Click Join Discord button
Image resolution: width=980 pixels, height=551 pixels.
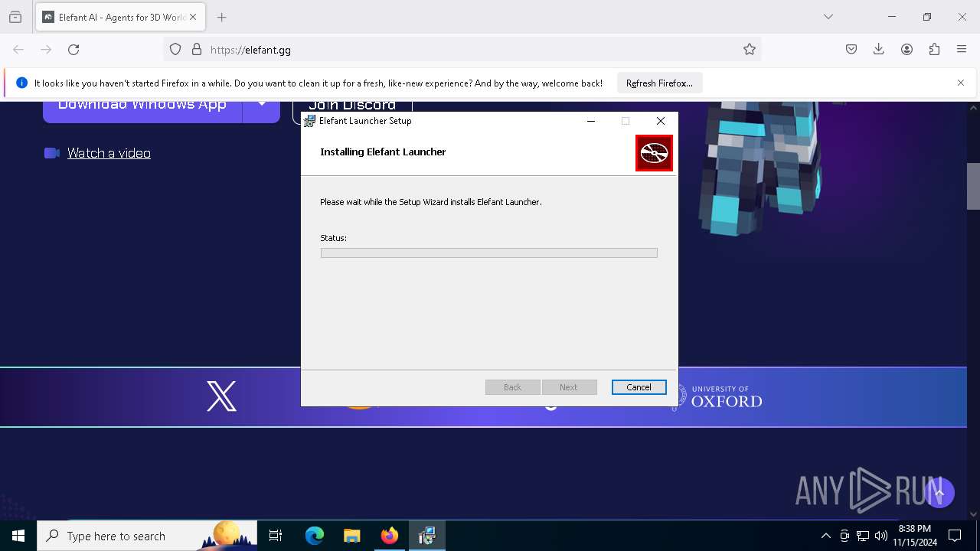click(352, 107)
